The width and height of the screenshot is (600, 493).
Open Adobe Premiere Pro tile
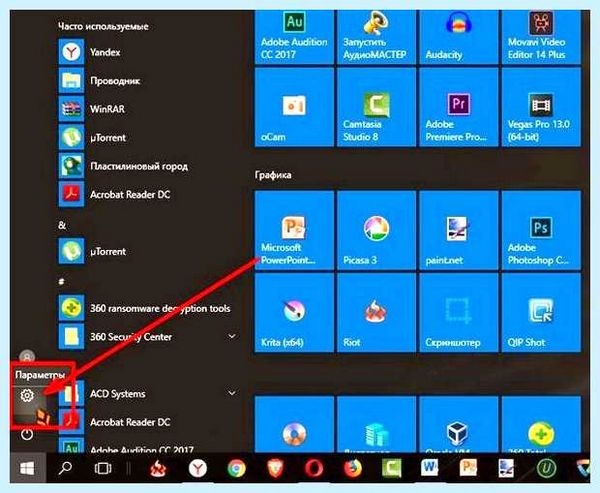[458, 107]
